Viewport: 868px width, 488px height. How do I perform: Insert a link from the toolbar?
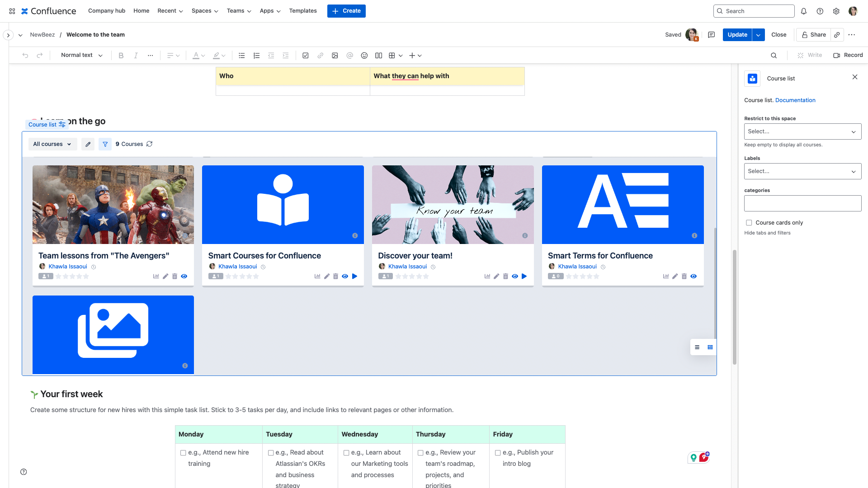pyautogui.click(x=320, y=56)
